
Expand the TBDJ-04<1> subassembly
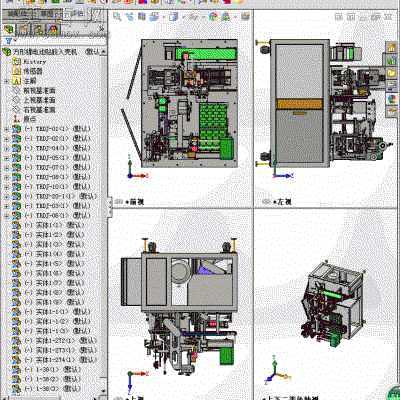(x=6, y=148)
